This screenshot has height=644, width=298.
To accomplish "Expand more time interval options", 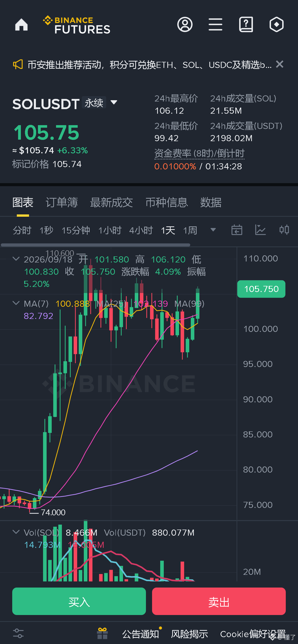I will coord(213,230).
